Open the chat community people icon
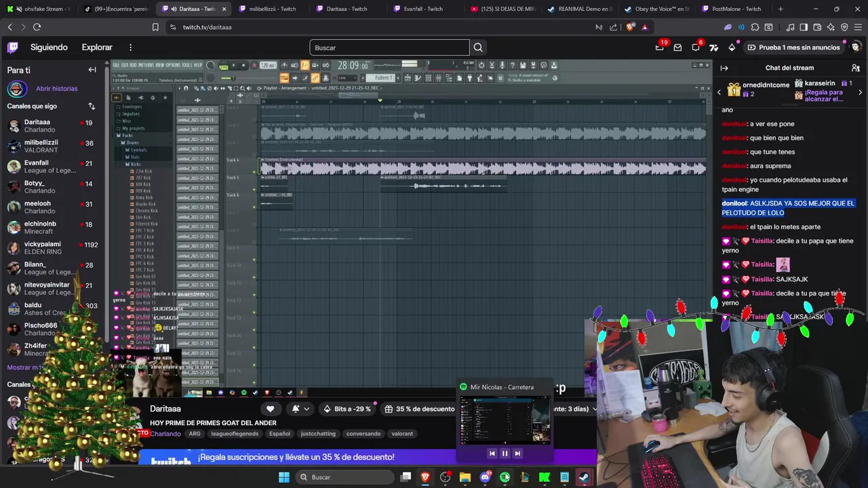868x488 pixels. (x=856, y=68)
